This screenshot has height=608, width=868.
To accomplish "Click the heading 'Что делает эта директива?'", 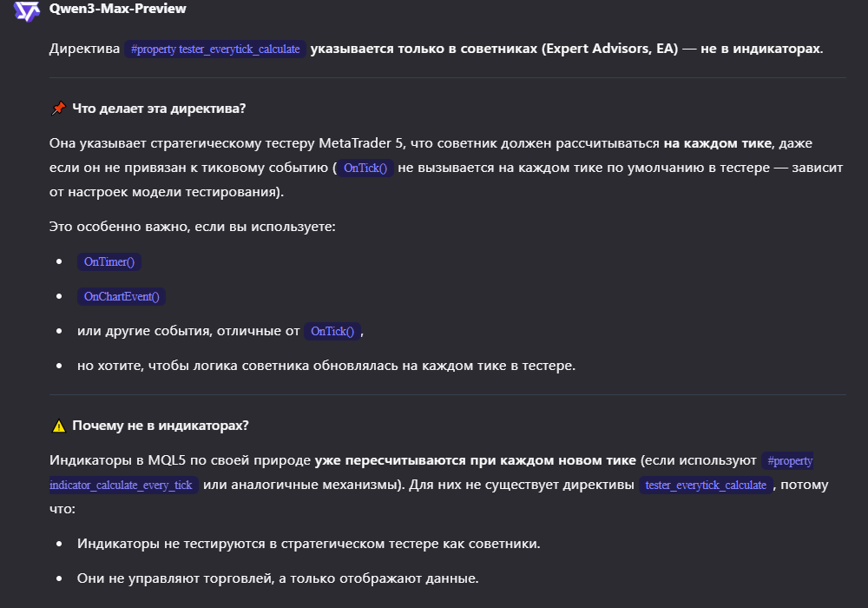I will pos(159,109).
